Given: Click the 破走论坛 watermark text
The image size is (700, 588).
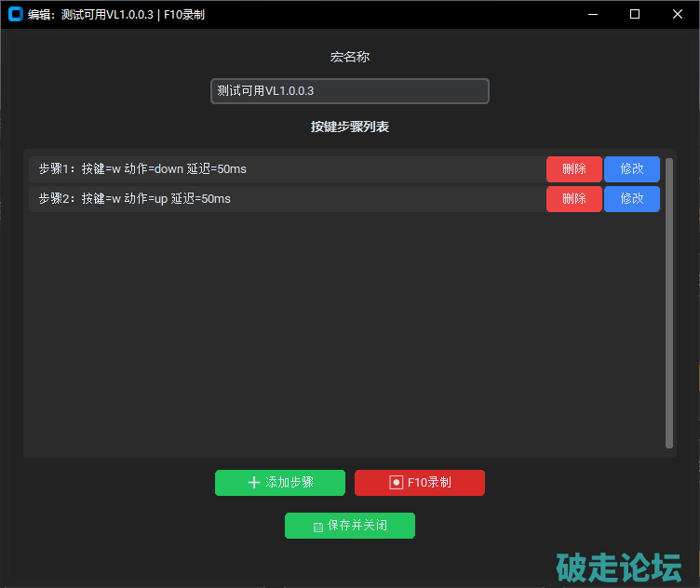Looking at the screenshot, I should 619,566.
